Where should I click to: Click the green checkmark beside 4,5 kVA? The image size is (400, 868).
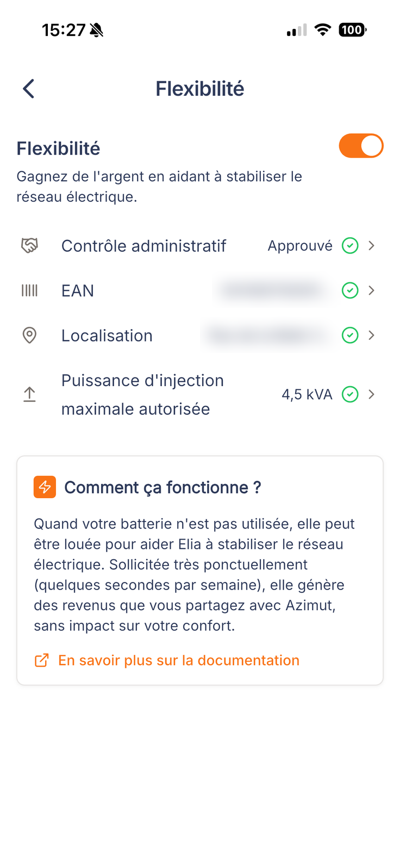click(350, 394)
